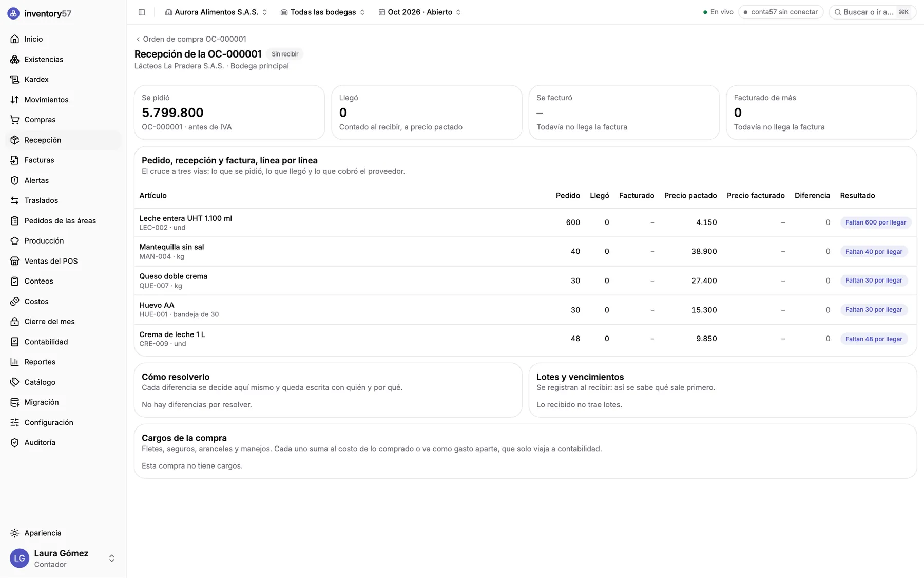The image size is (924, 578).
Task: Click the Alertas shield icon
Action: pos(15,180)
